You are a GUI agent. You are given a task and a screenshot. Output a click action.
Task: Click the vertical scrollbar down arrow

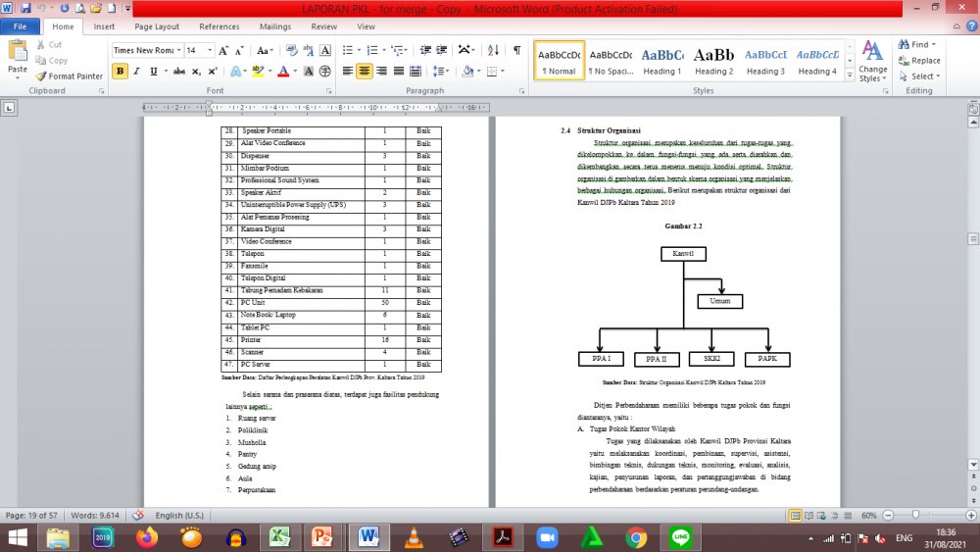click(973, 465)
